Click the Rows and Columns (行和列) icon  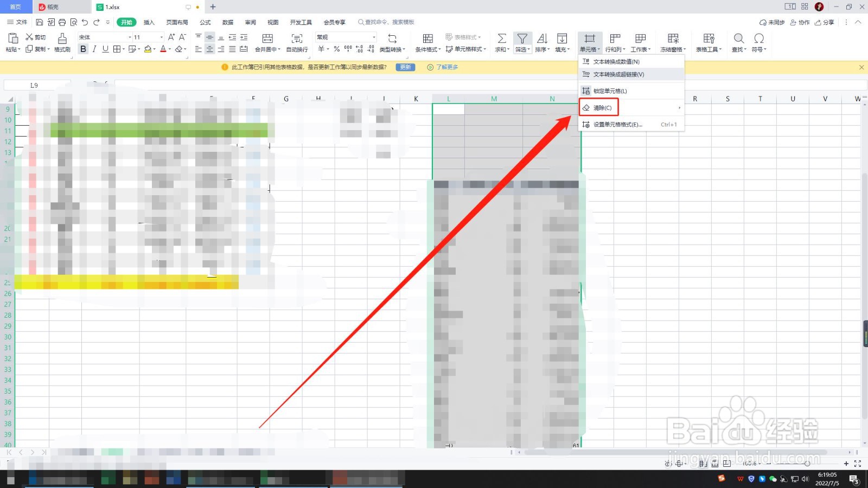[x=615, y=38]
